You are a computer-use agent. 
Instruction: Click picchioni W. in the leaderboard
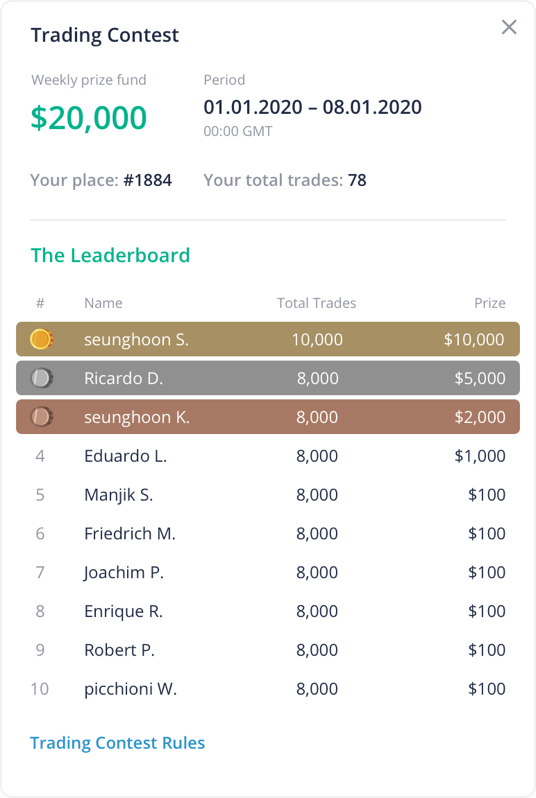130,689
